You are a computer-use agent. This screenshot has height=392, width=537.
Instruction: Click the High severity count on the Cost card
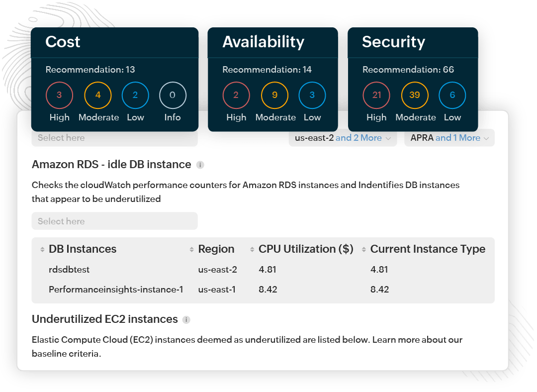[x=59, y=95]
